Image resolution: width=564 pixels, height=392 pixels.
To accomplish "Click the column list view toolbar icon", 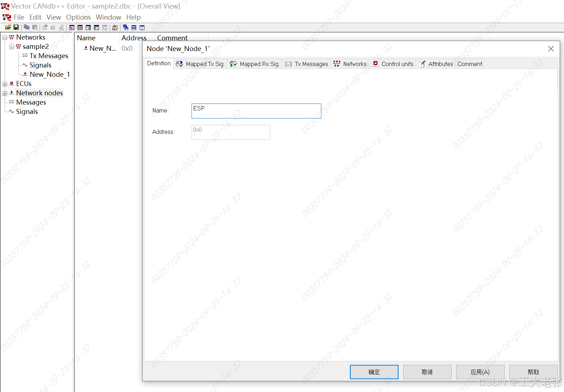I will point(80,27).
